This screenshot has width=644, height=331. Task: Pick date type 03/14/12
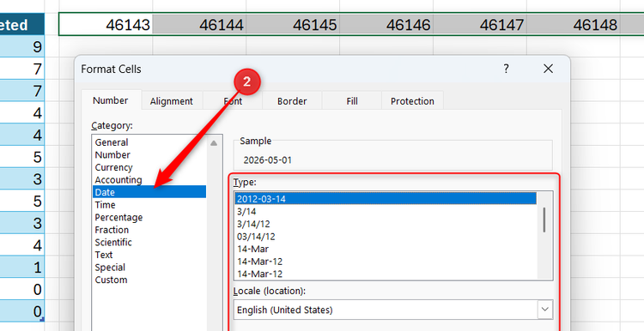pos(386,237)
